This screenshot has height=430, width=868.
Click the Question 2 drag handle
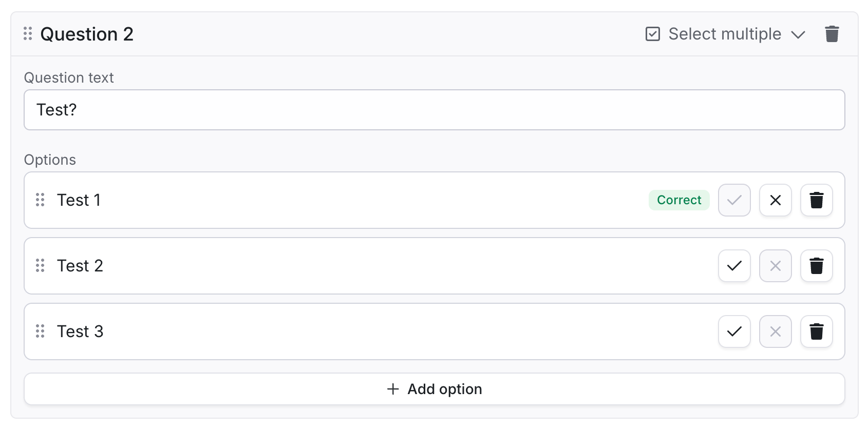pyautogui.click(x=28, y=34)
